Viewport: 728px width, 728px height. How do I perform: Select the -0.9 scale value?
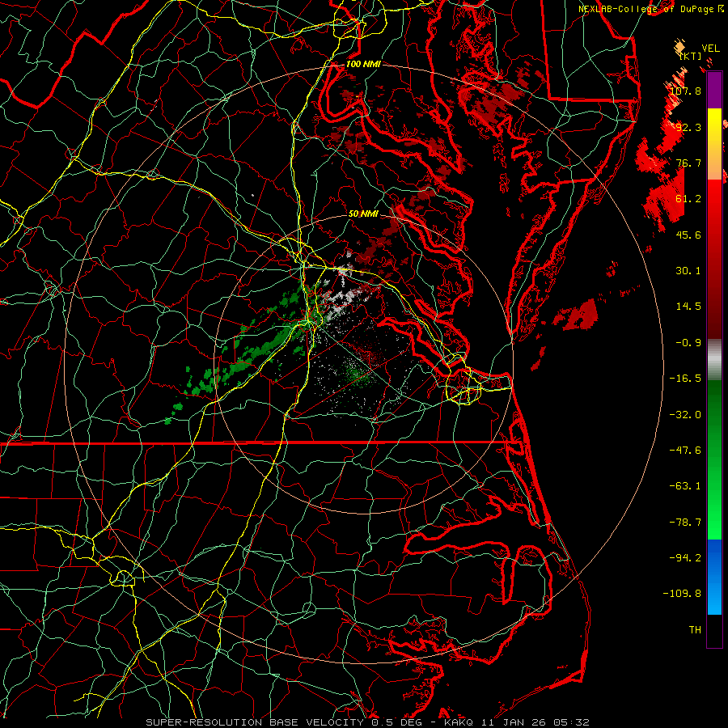point(688,343)
